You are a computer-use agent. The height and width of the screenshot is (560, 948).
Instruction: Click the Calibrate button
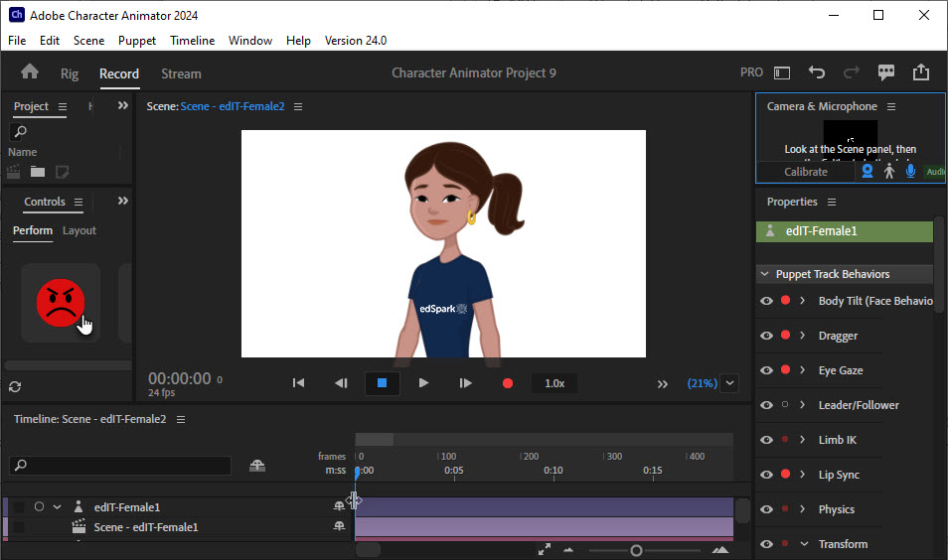click(805, 172)
